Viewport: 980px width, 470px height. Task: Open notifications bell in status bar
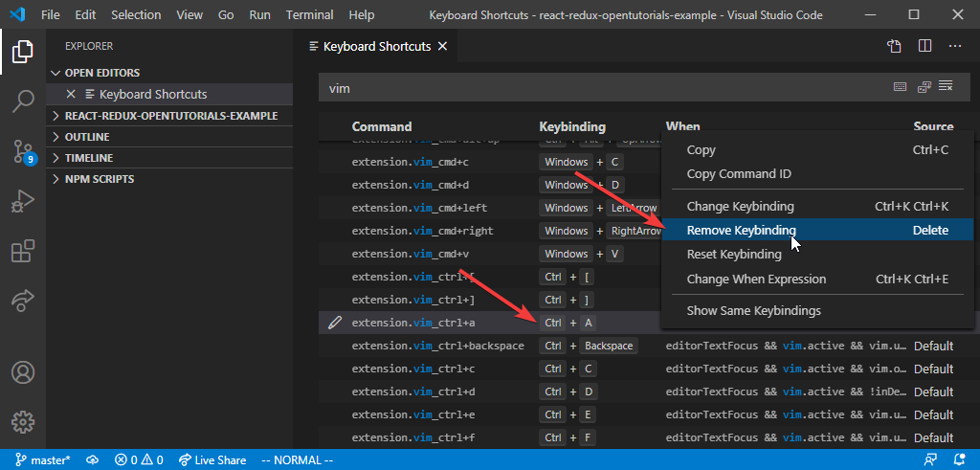[x=959, y=460]
